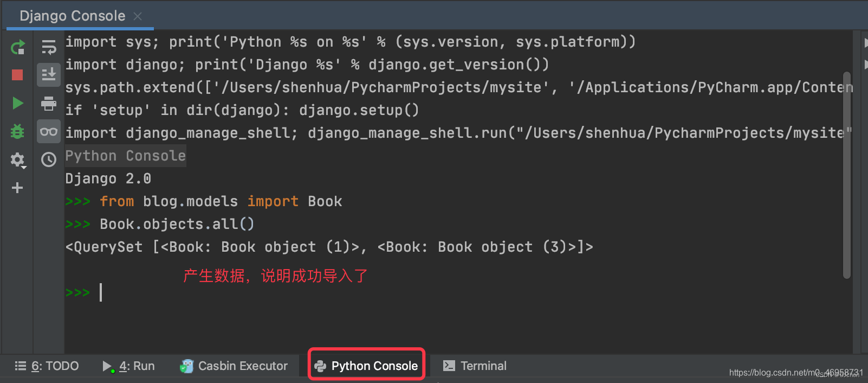868x383 pixels.
Task: Click the 'import django_manage_shell' line
Action: [458, 133]
